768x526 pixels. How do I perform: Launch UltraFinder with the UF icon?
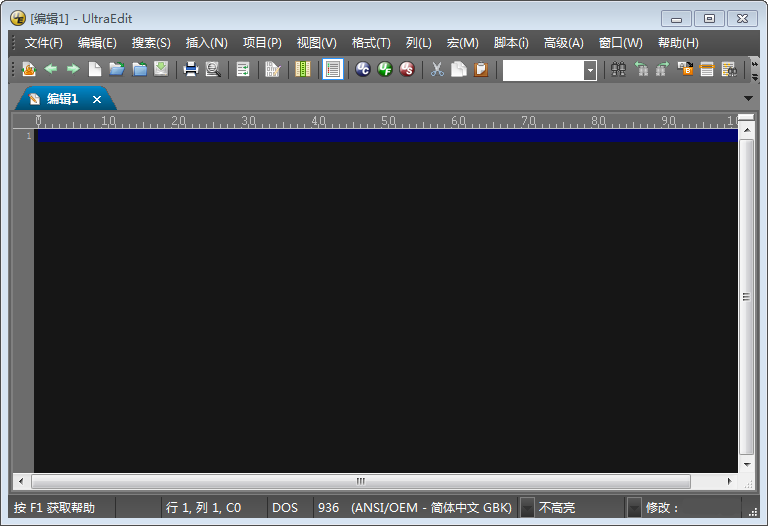coord(385,69)
